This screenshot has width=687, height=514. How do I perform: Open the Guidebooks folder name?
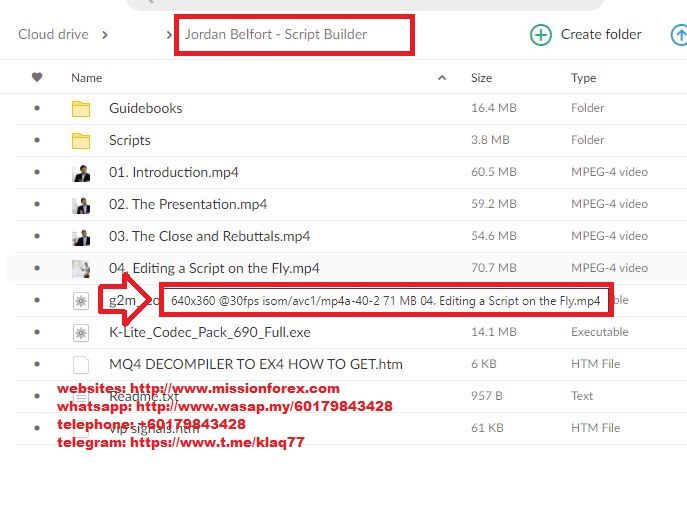tap(145, 108)
